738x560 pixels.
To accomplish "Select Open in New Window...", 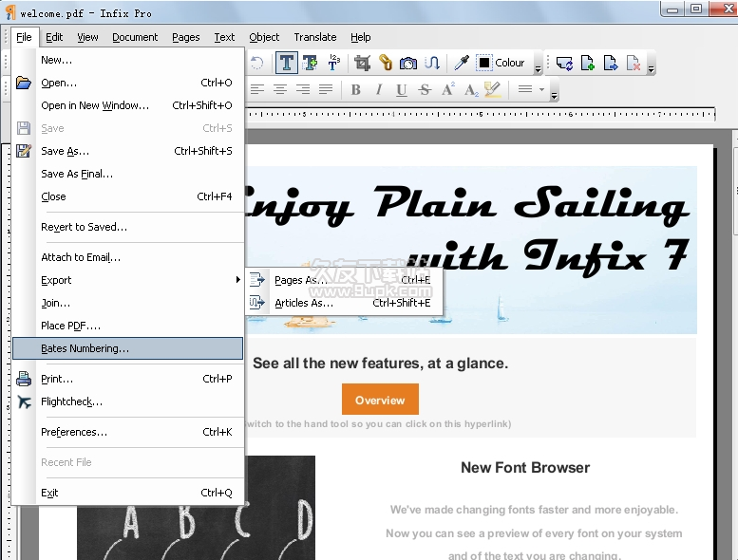I will [128, 105].
